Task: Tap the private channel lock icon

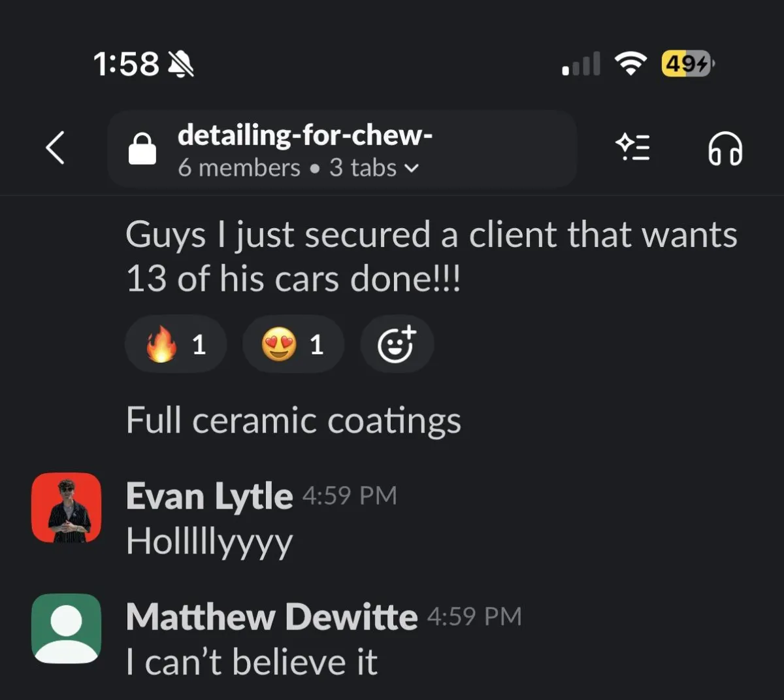Action: (x=142, y=148)
